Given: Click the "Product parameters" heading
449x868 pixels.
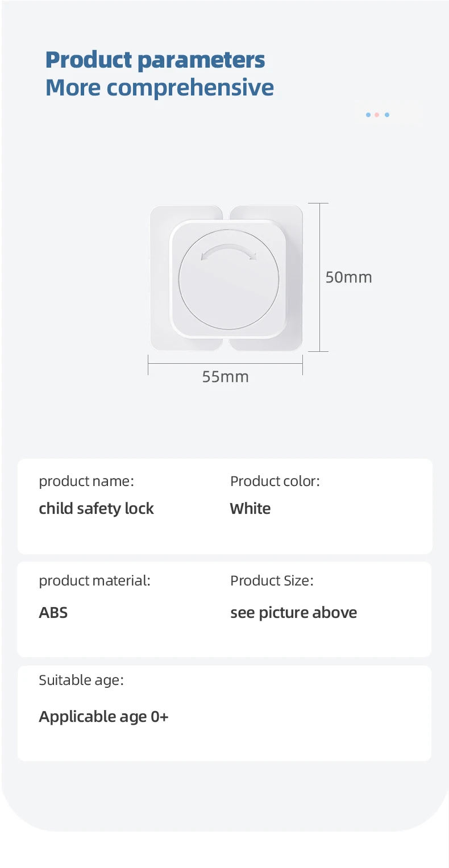Looking at the screenshot, I should pyautogui.click(x=155, y=60).
